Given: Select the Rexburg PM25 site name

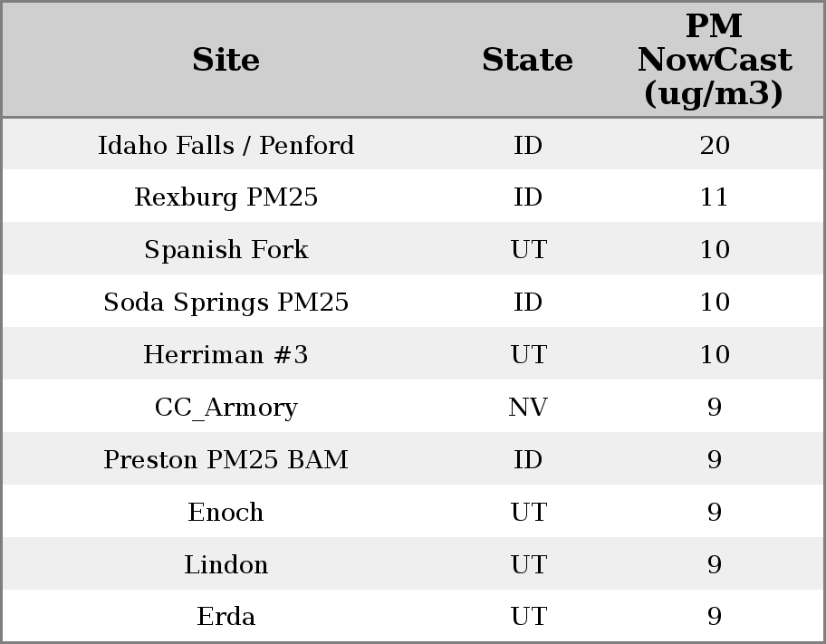Looking at the screenshot, I should pyautogui.click(x=226, y=197).
